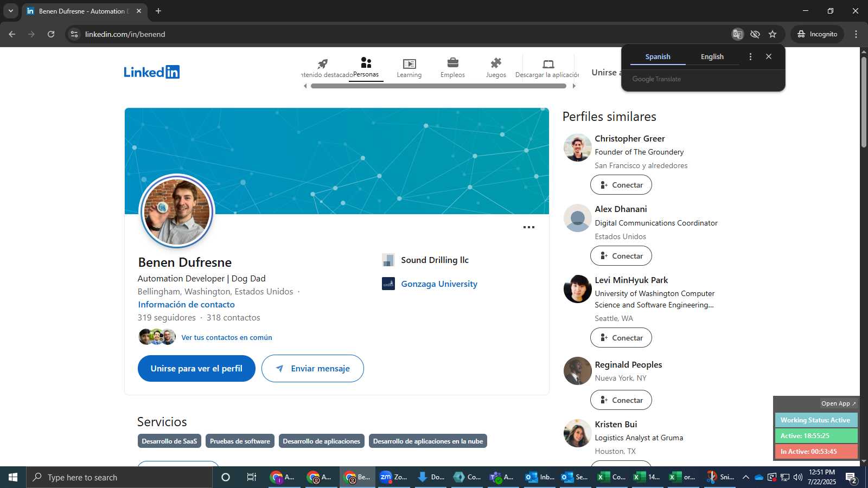868x488 pixels.
Task: Open Información de contacto link
Action: [186, 305]
